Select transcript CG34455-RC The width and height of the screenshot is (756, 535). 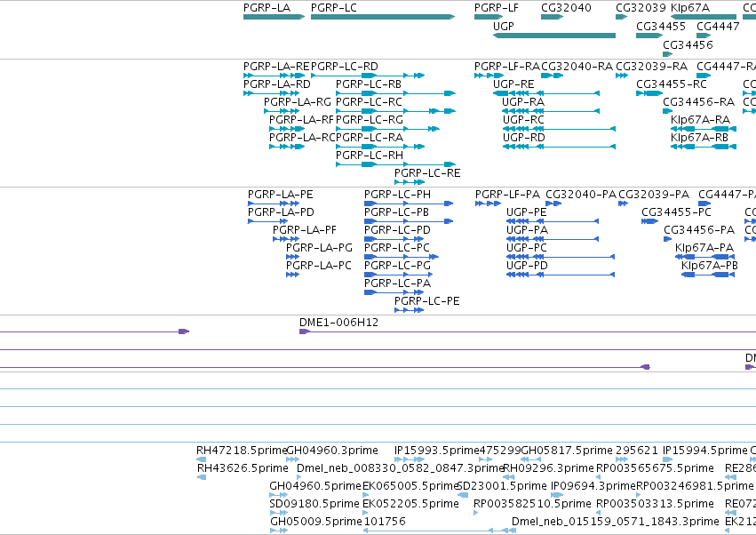click(x=649, y=93)
